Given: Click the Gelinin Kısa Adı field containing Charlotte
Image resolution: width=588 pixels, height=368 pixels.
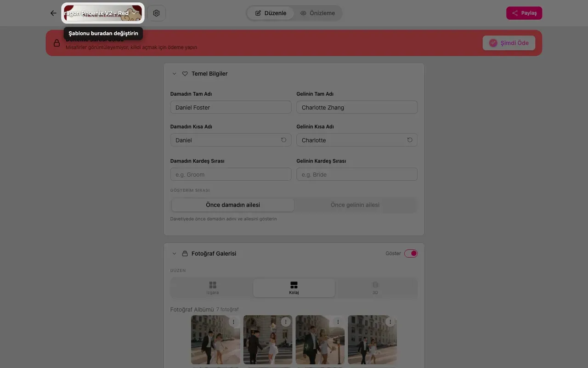Looking at the screenshot, I should [357, 140].
